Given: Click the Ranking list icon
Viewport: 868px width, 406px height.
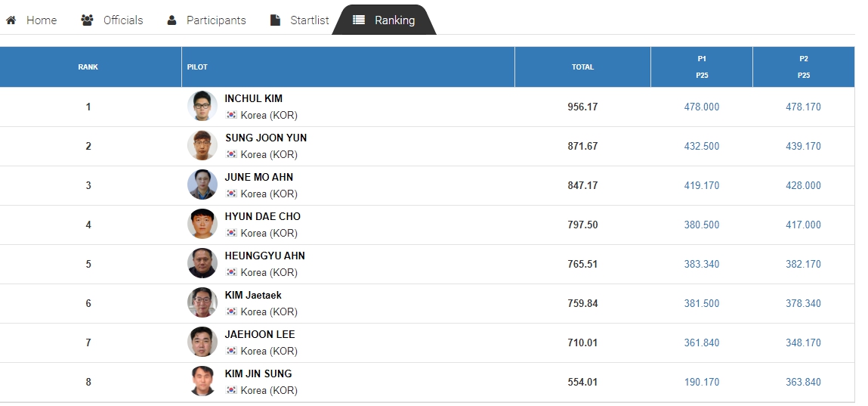Looking at the screenshot, I should (359, 20).
